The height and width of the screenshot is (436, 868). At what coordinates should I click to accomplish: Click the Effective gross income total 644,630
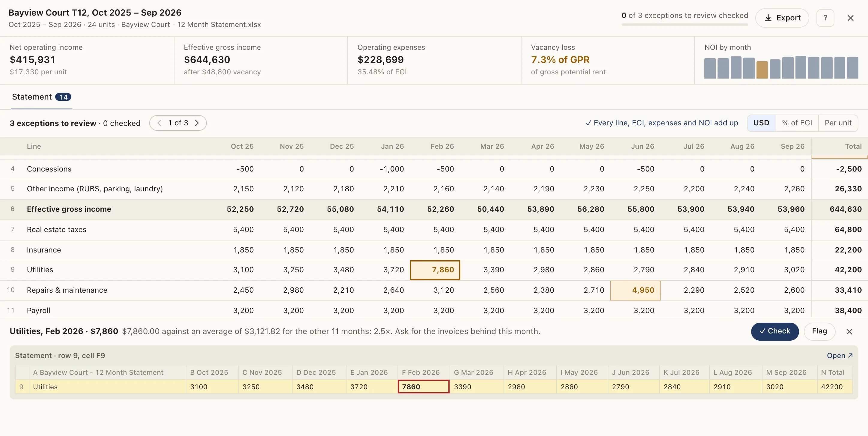click(x=846, y=209)
